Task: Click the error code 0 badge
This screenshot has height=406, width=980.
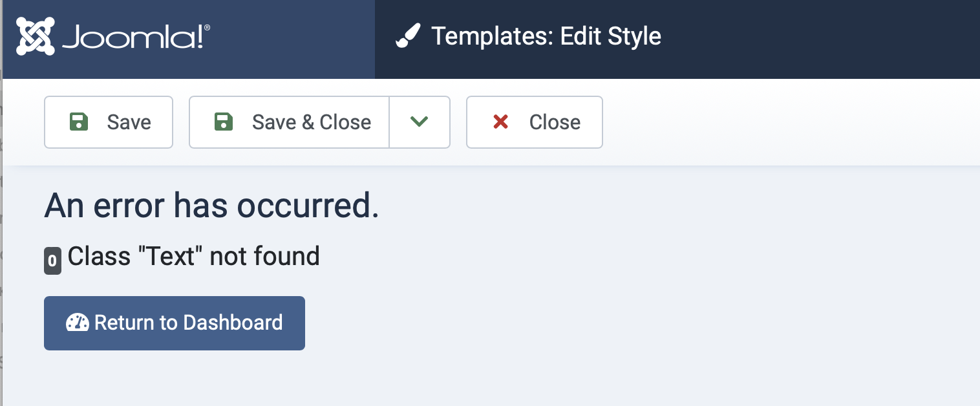Action: [x=52, y=261]
